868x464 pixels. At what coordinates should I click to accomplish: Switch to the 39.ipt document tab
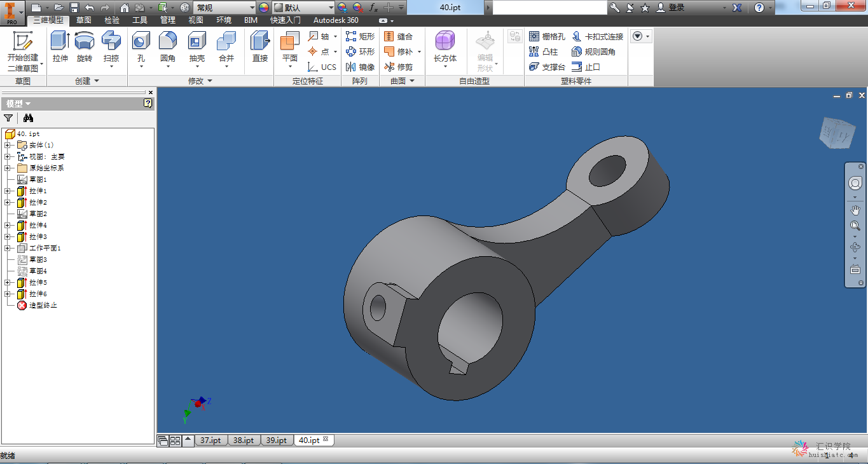point(277,440)
